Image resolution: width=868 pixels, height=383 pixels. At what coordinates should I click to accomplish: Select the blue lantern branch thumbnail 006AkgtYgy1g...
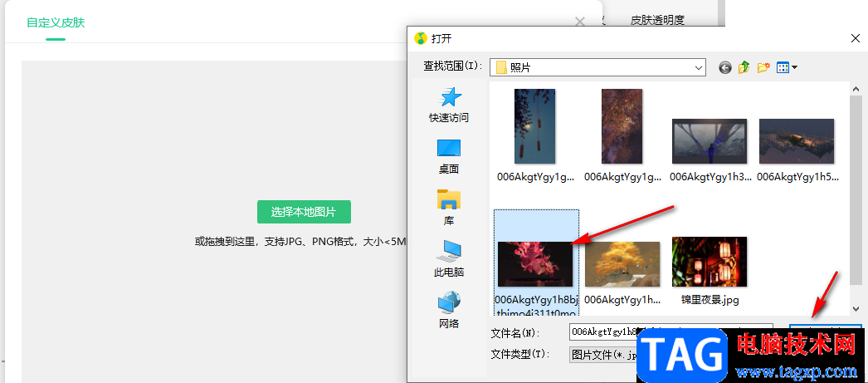[534, 126]
